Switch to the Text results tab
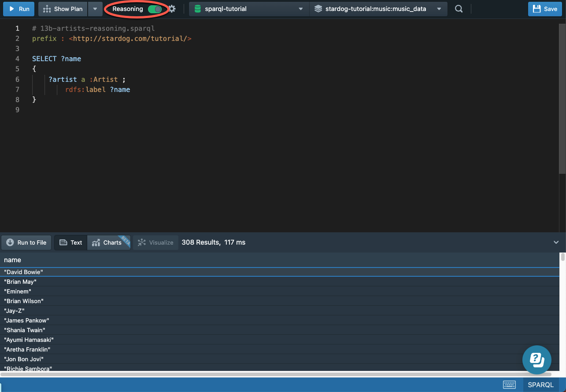Viewport: 566px width, 392px height. click(70, 242)
